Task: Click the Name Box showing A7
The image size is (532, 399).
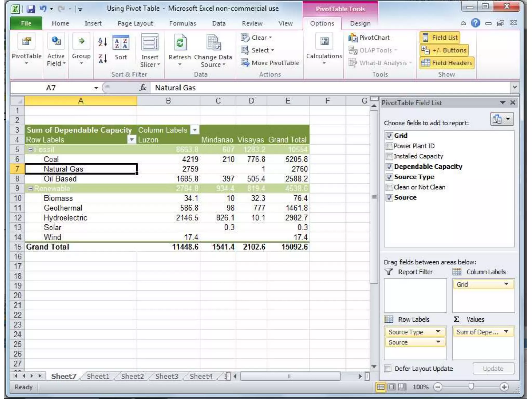Action: click(51, 88)
